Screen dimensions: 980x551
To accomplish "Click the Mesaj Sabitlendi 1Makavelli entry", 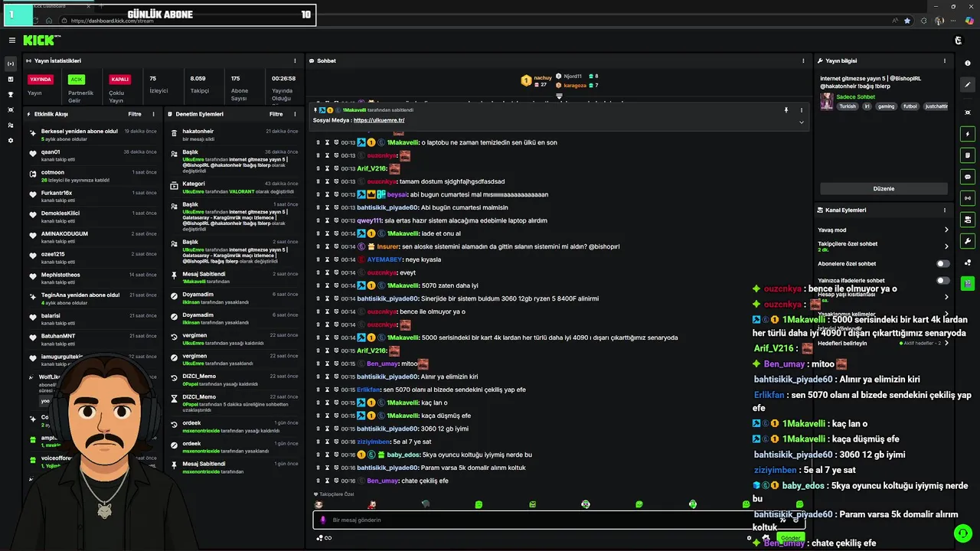I will [234, 277].
